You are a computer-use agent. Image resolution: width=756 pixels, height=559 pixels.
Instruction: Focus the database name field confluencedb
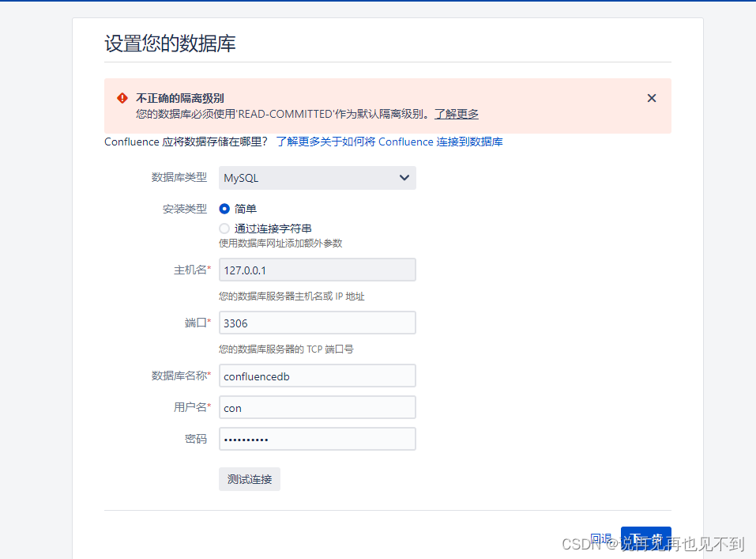318,376
